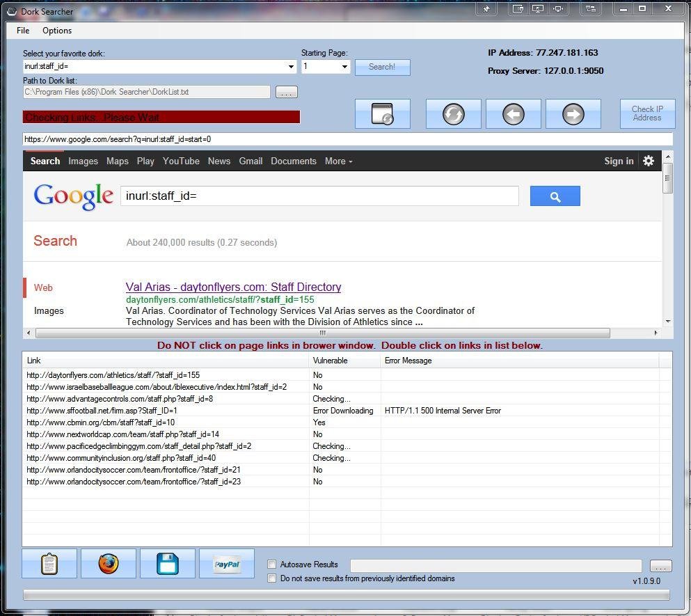Screen dimensions: 691x616
Task: Click the clipboard copy icon button
Action: point(49,563)
